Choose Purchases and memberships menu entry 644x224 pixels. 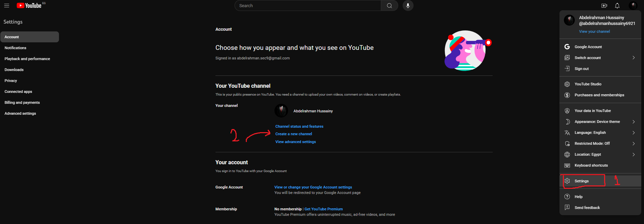tap(600, 95)
